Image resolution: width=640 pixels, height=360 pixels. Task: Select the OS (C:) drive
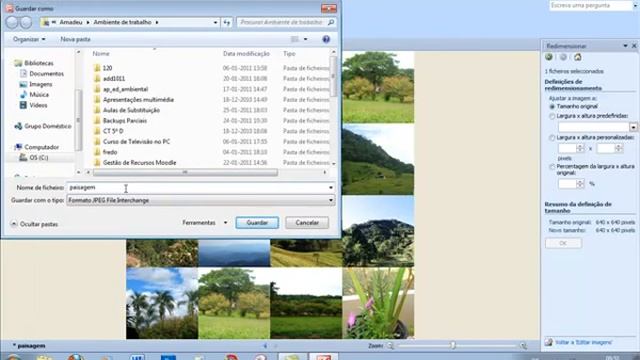click(x=34, y=158)
